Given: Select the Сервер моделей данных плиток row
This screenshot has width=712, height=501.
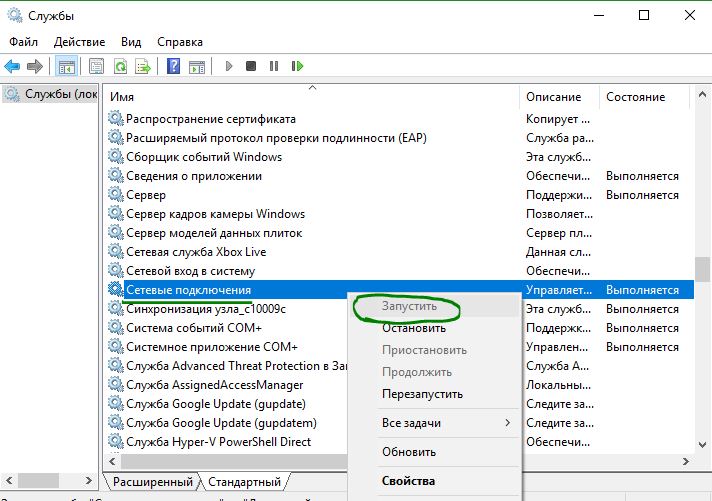Looking at the screenshot, I should [400, 233].
